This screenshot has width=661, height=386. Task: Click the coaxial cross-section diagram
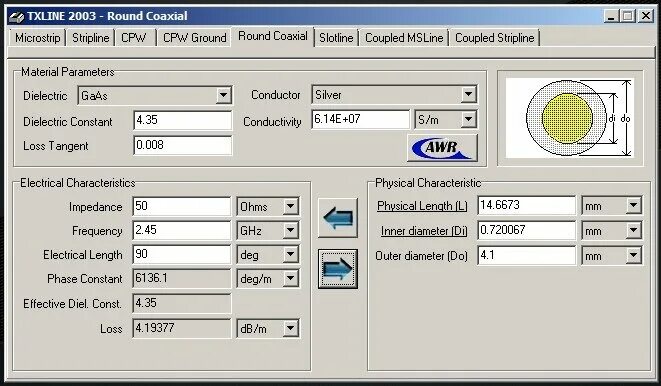click(x=569, y=118)
